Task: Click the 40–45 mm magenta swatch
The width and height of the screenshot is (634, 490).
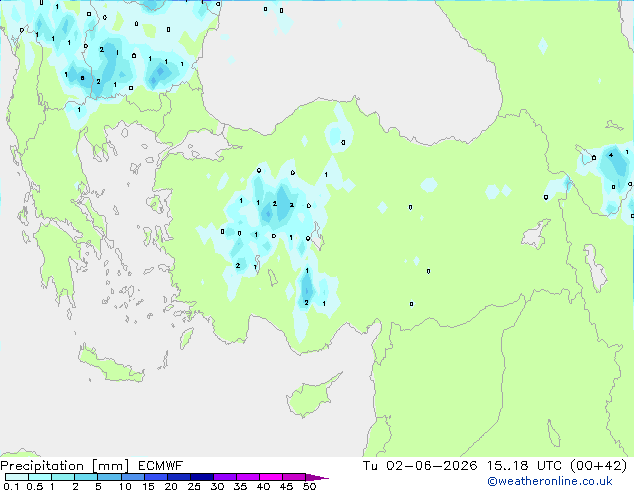Action: click(x=271, y=477)
